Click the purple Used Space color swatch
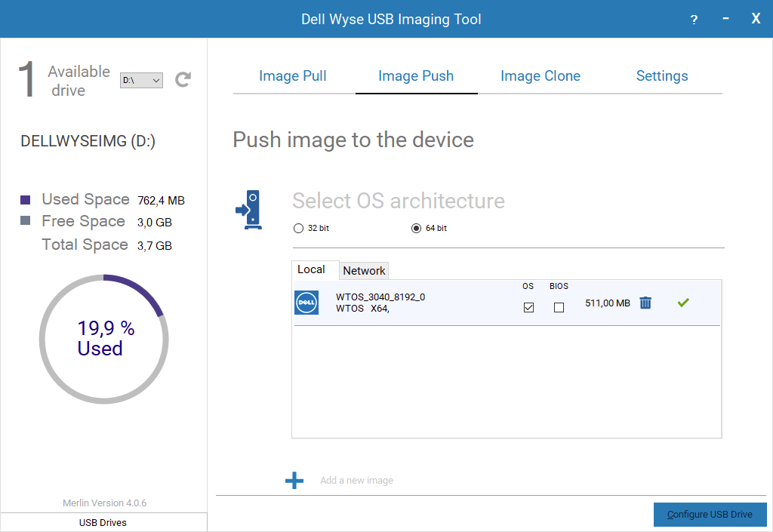Image resolution: width=773 pixels, height=532 pixels. pos(25,199)
